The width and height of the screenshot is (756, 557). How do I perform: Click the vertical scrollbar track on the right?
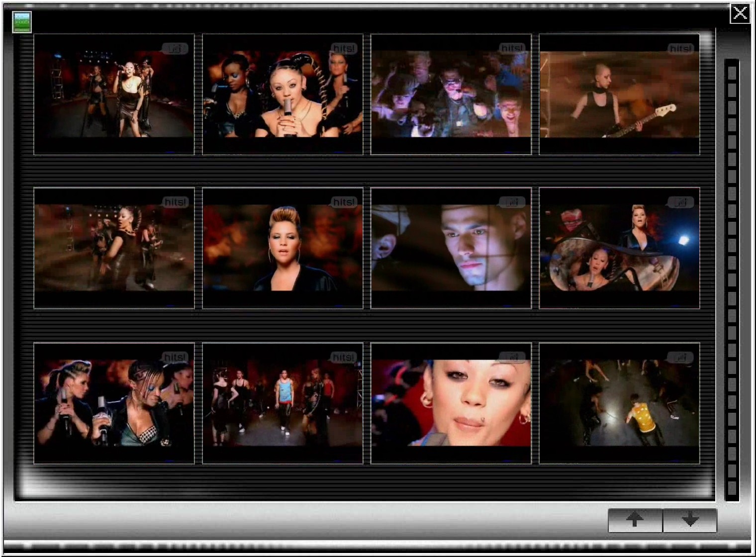coord(732,280)
